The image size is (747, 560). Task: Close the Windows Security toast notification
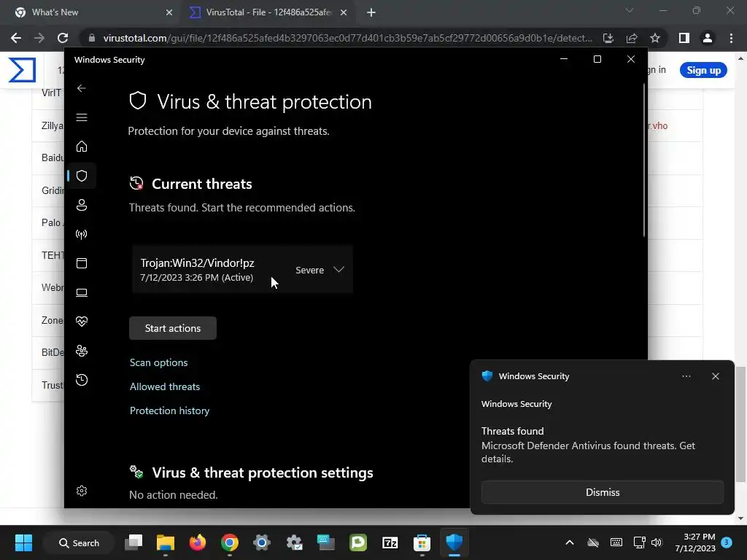coord(715,376)
